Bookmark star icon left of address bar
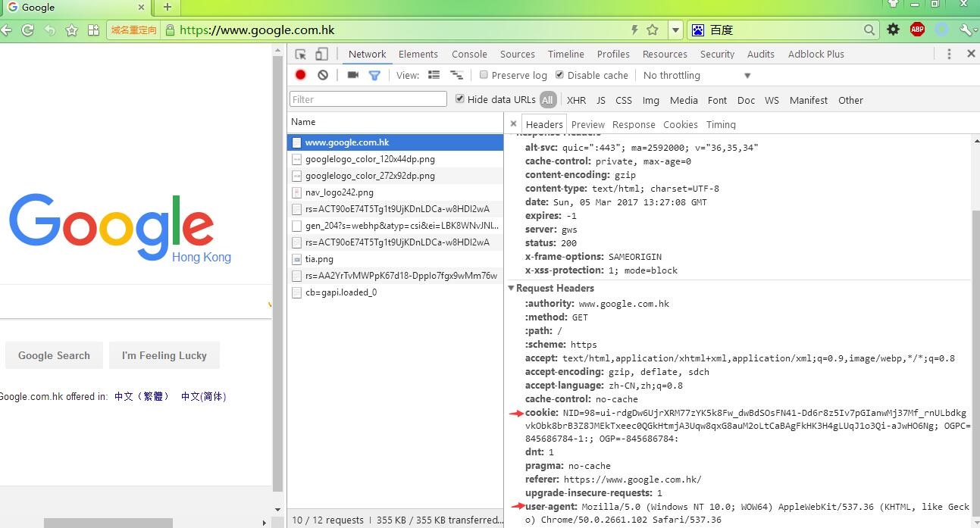The width and height of the screenshot is (980, 528). [x=72, y=30]
